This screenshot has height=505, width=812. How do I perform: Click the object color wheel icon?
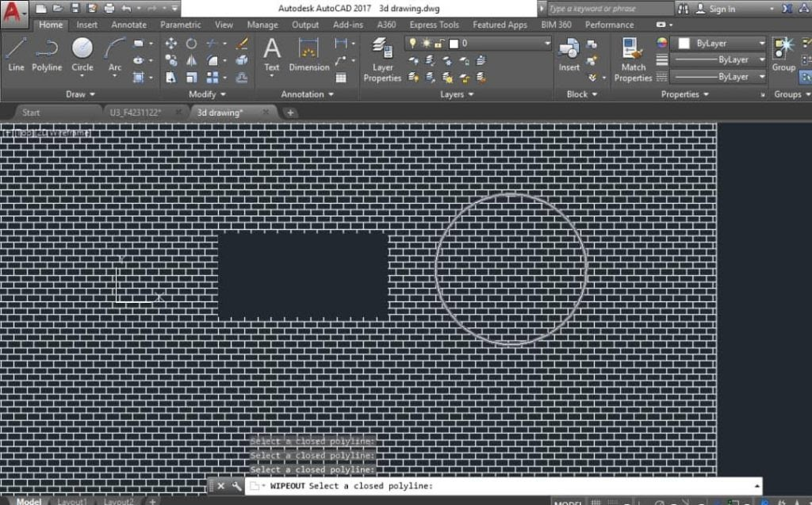(x=661, y=43)
